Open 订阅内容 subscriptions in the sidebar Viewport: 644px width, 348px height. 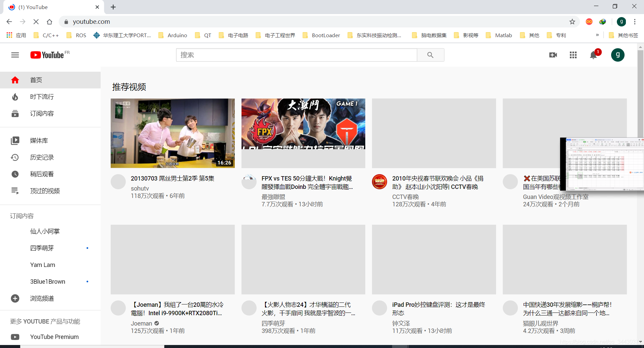(50, 114)
